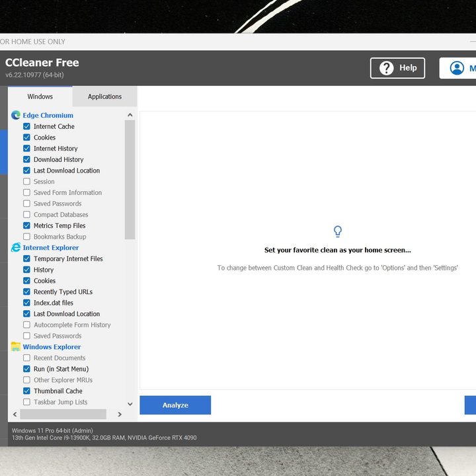This screenshot has width=476, height=476.
Task: Click the Analyze button
Action: [x=175, y=405]
